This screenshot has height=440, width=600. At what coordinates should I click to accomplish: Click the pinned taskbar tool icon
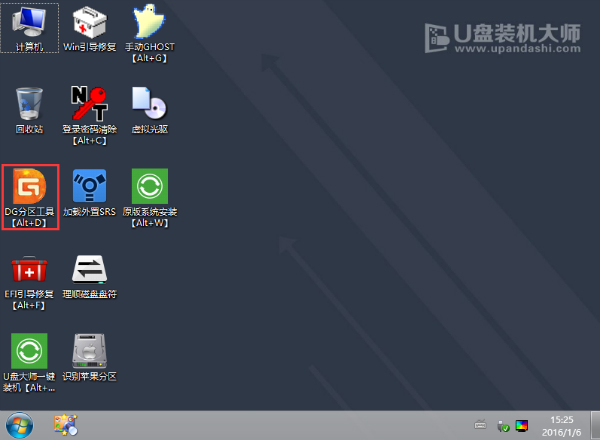pos(65,425)
